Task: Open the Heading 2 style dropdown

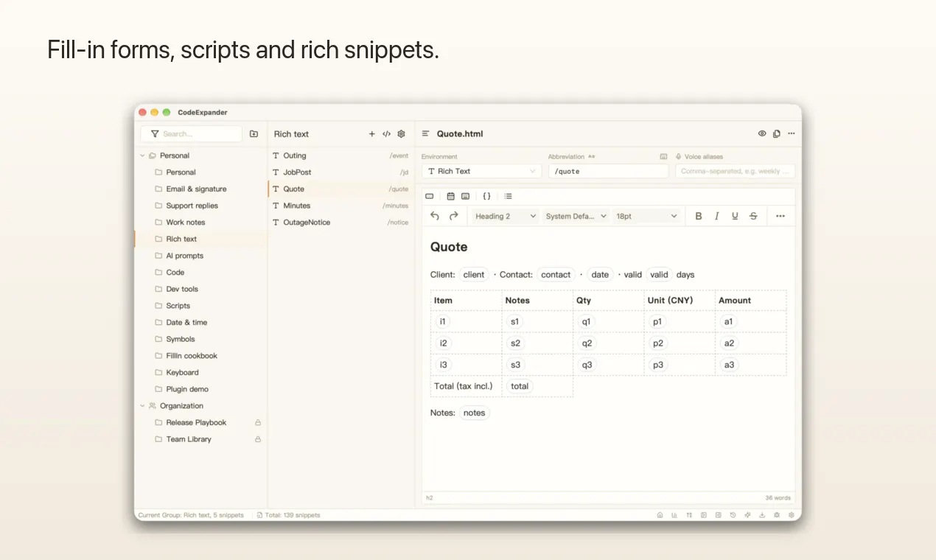Action: pyautogui.click(x=506, y=216)
